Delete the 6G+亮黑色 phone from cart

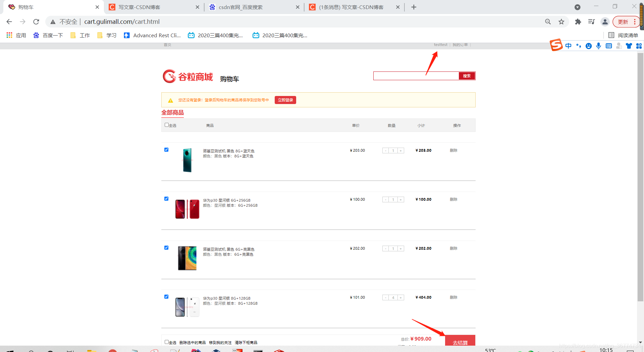point(453,248)
